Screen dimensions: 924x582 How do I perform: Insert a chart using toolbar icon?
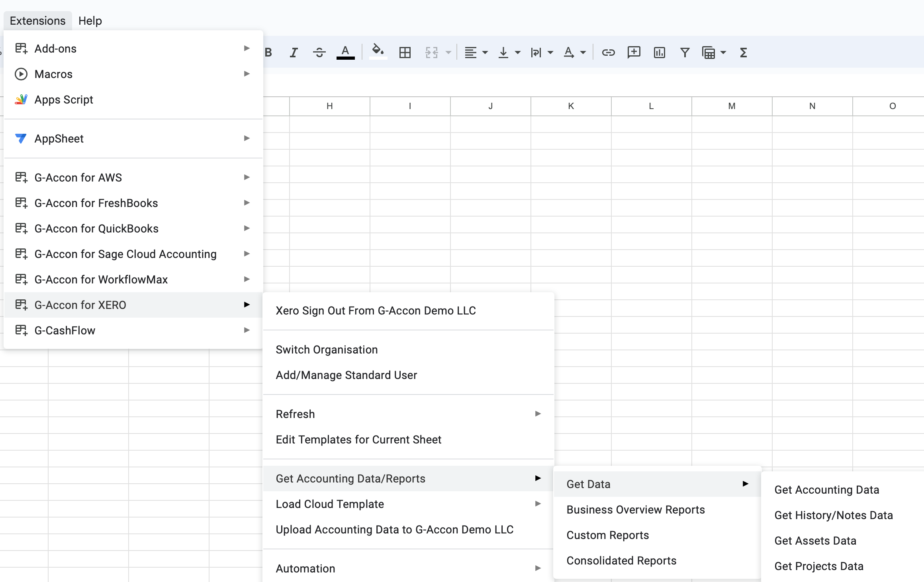(660, 53)
